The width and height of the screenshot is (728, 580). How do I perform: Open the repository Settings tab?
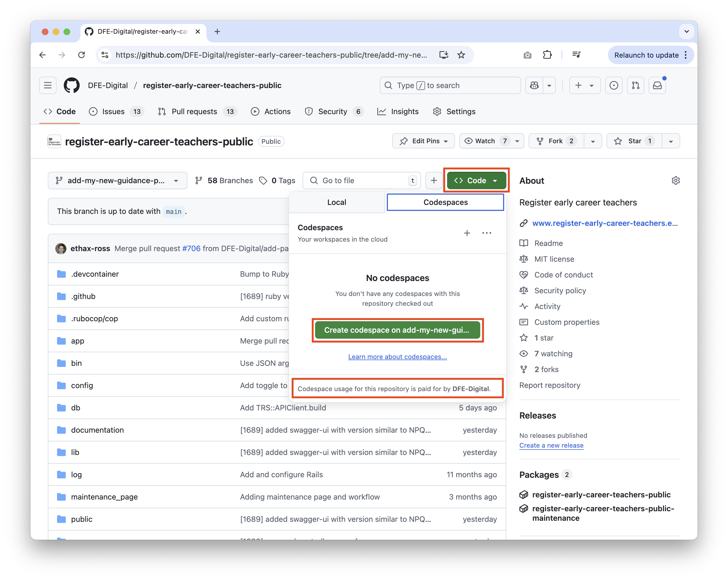pos(454,111)
